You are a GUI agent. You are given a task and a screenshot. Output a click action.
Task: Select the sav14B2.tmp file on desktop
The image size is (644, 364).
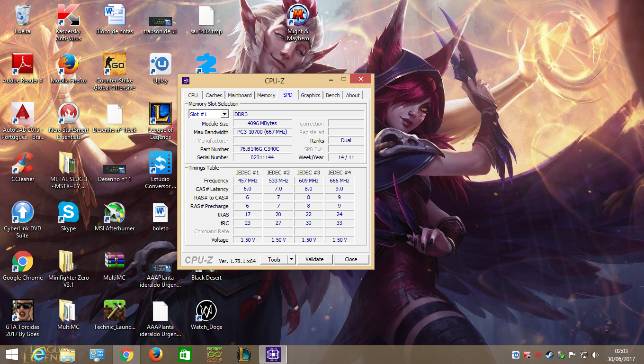click(206, 20)
